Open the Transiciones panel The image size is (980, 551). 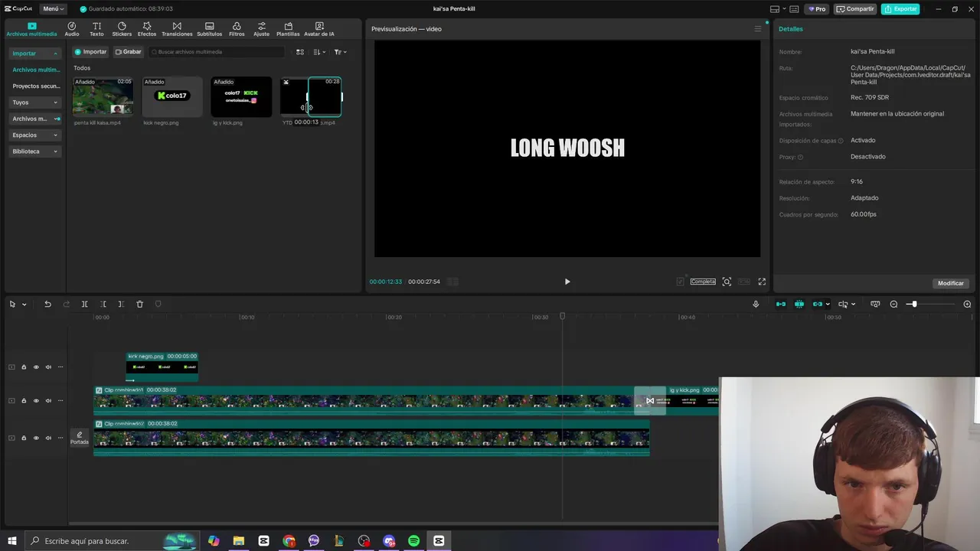pos(177,29)
